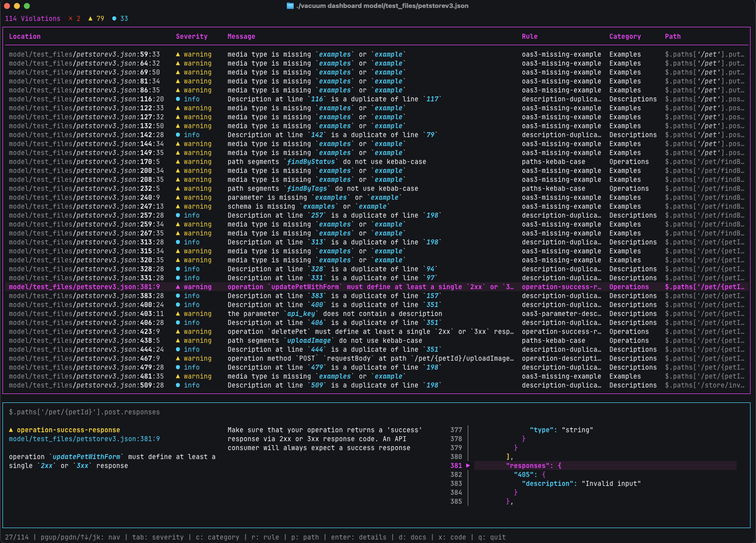Click the 'Make sure that your operation returns' help text

click(x=325, y=439)
